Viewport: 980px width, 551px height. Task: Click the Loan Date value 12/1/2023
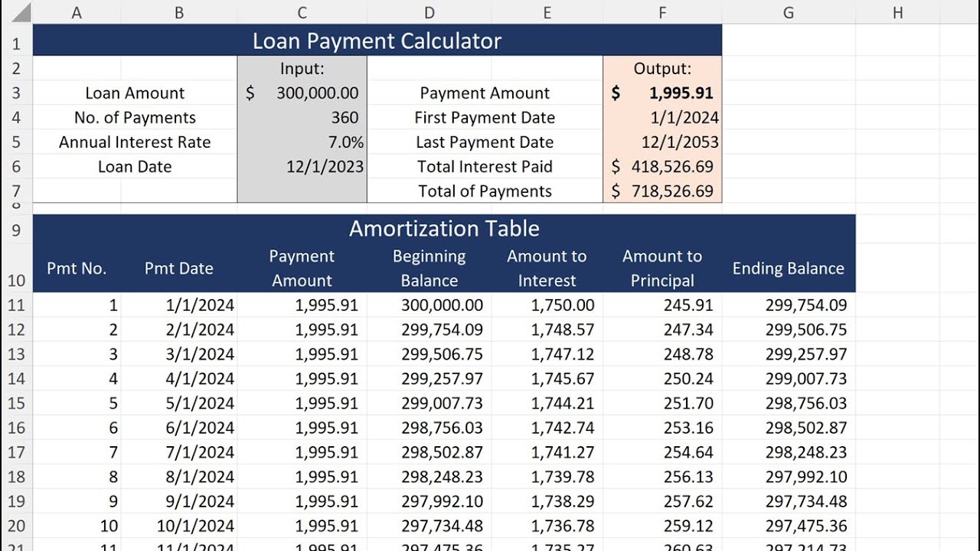click(x=302, y=167)
